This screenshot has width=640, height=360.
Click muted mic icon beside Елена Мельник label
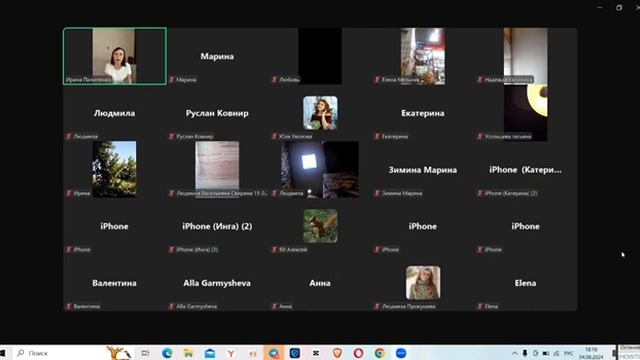point(377,80)
